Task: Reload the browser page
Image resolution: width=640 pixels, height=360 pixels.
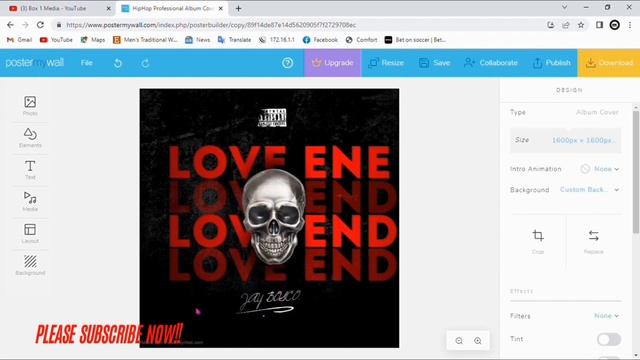Action: (40, 25)
